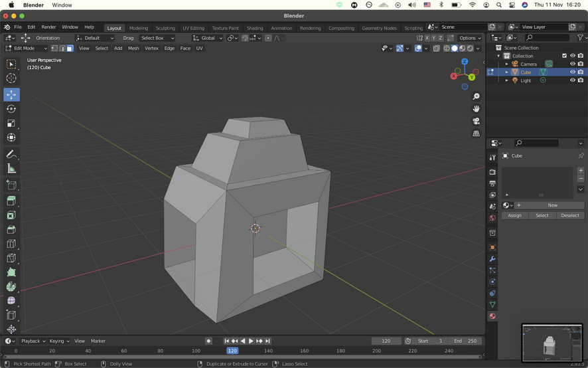This screenshot has width=588, height=368.
Task: Enable edge select mode
Action: point(62,48)
